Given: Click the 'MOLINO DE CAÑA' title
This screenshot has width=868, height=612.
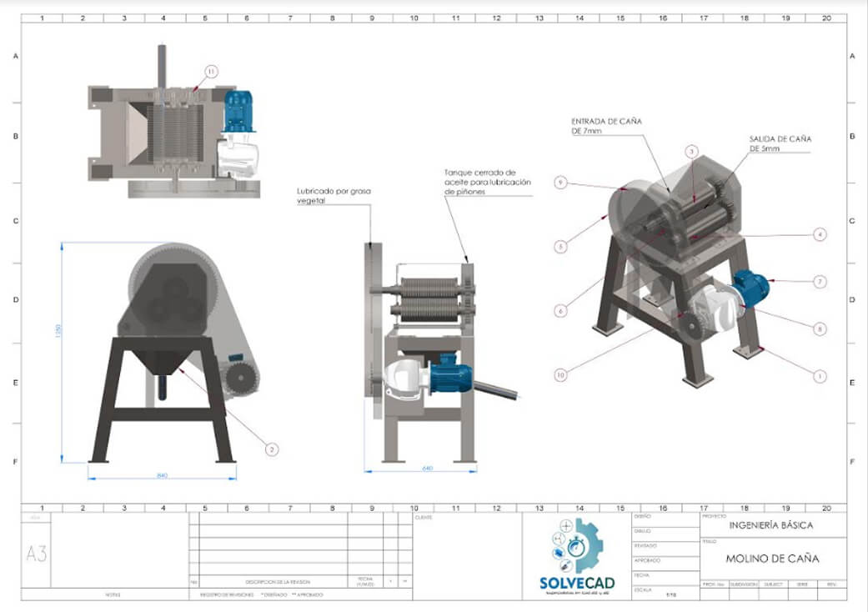Looking at the screenshot, I should pos(772,559).
